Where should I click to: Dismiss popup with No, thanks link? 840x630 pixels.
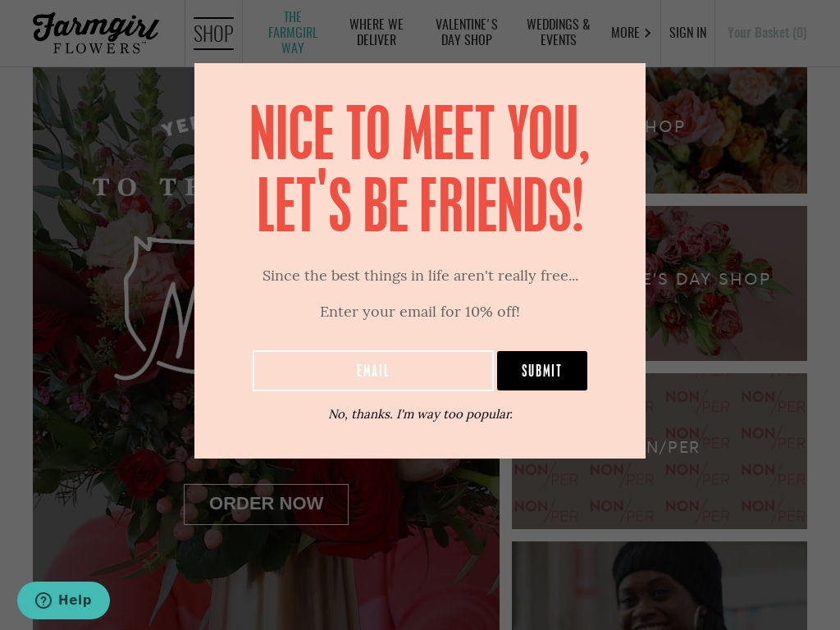(x=421, y=414)
